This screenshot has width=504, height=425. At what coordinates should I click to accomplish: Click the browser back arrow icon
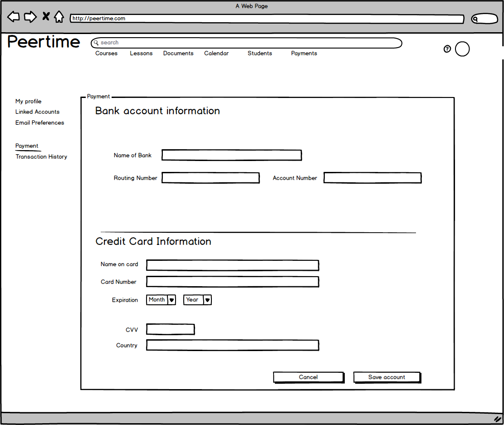pyautogui.click(x=14, y=17)
